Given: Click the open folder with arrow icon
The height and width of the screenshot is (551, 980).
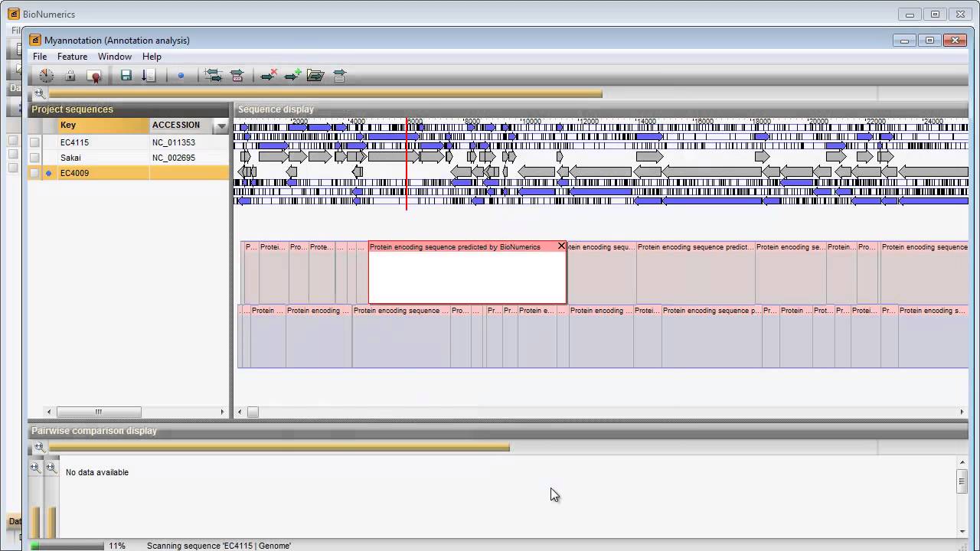Looking at the screenshot, I should pos(315,75).
